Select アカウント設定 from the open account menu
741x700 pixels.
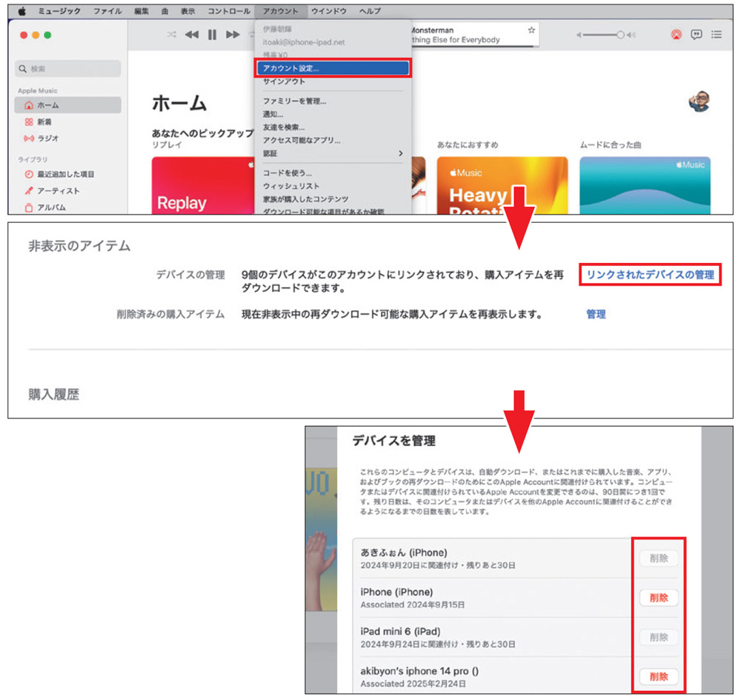point(290,68)
